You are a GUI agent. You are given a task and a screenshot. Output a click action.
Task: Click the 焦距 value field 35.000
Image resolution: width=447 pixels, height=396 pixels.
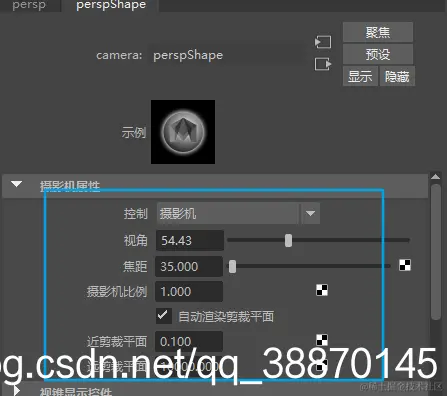point(189,266)
